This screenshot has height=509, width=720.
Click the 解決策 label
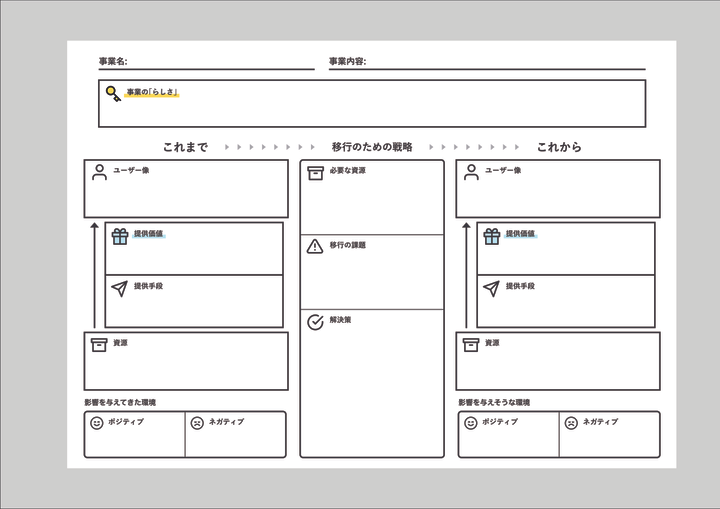tap(340, 320)
